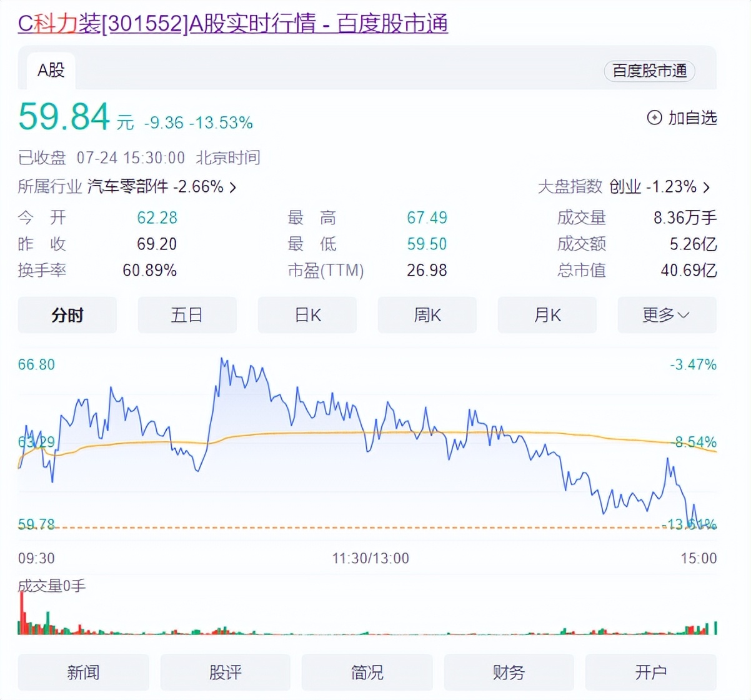Open 汽车零部件 industry link
The width and height of the screenshot is (751, 700).
[127, 186]
